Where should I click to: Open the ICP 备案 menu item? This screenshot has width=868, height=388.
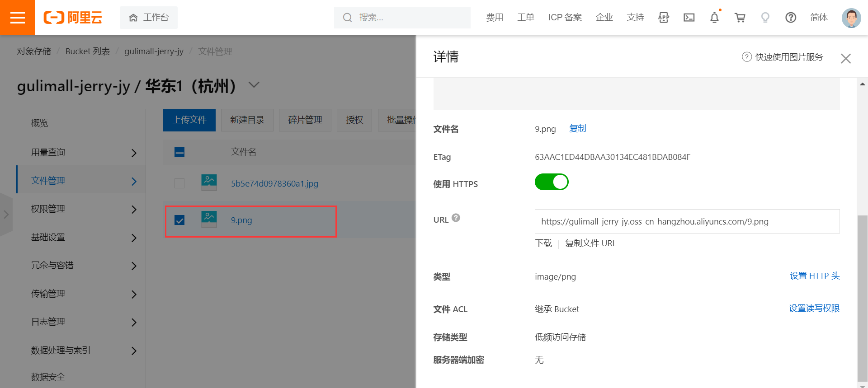(565, 18)
